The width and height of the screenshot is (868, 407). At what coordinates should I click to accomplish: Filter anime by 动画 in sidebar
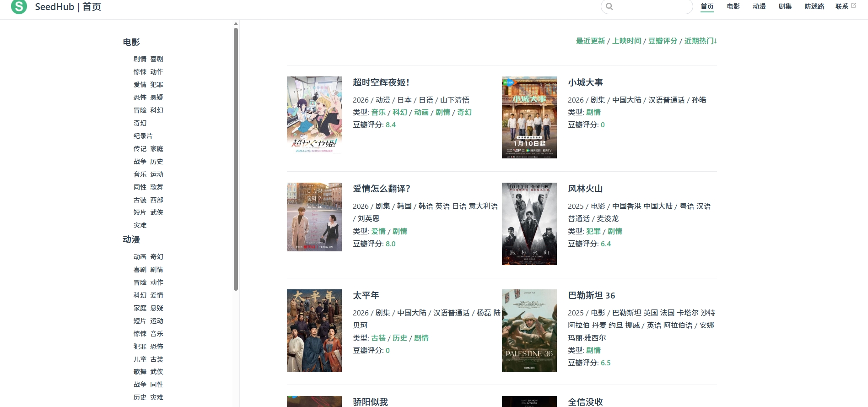(x=140, y=257)
